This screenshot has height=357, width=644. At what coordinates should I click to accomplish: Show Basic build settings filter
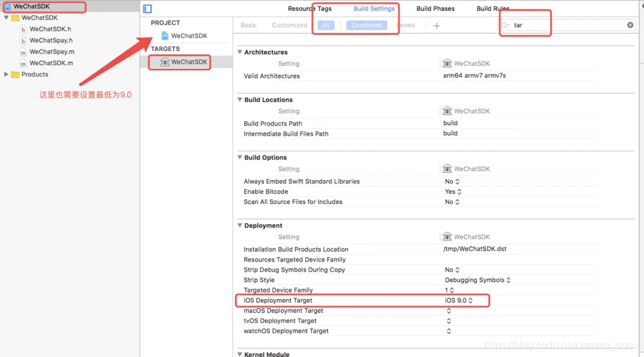coord(248,25)
